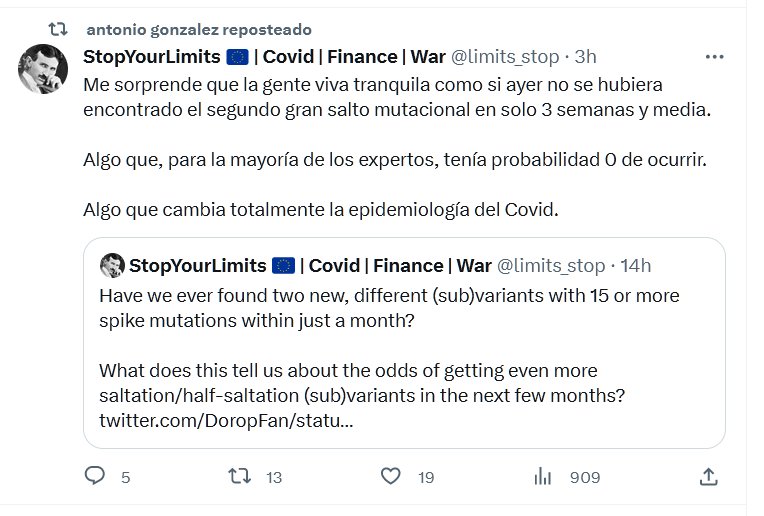Click the main author's profile avatar
The height and width of the screenshot is (516, 764).
coord(43,69)
